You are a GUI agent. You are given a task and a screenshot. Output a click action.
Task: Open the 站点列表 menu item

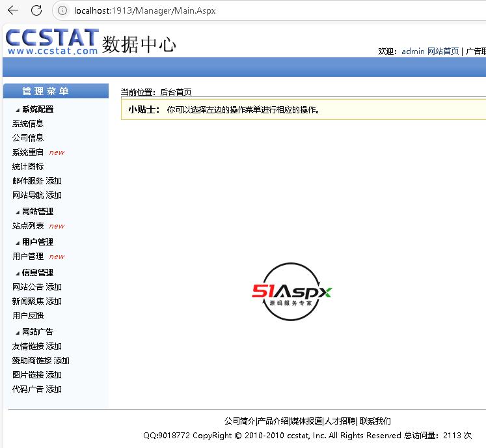tap(28, 226)
